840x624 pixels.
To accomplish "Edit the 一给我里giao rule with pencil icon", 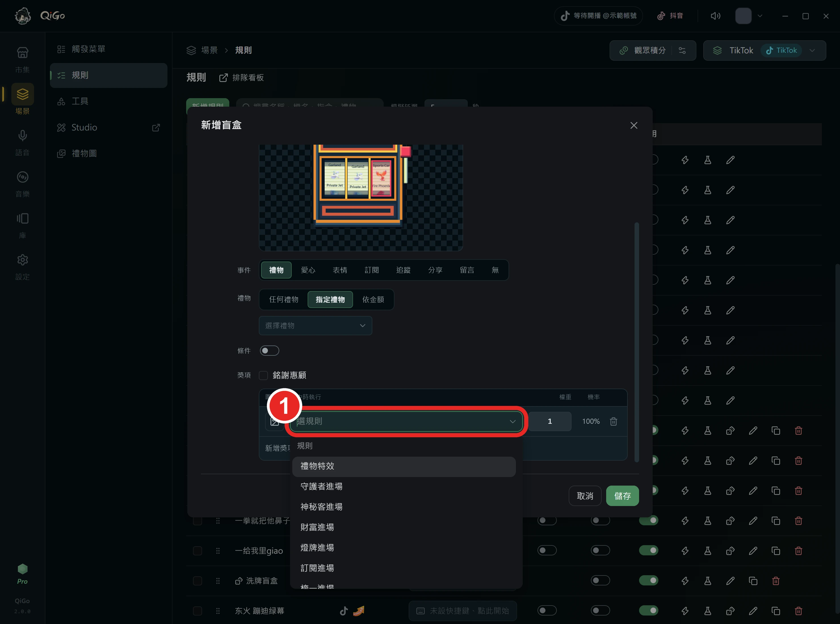I will point(753,551).
